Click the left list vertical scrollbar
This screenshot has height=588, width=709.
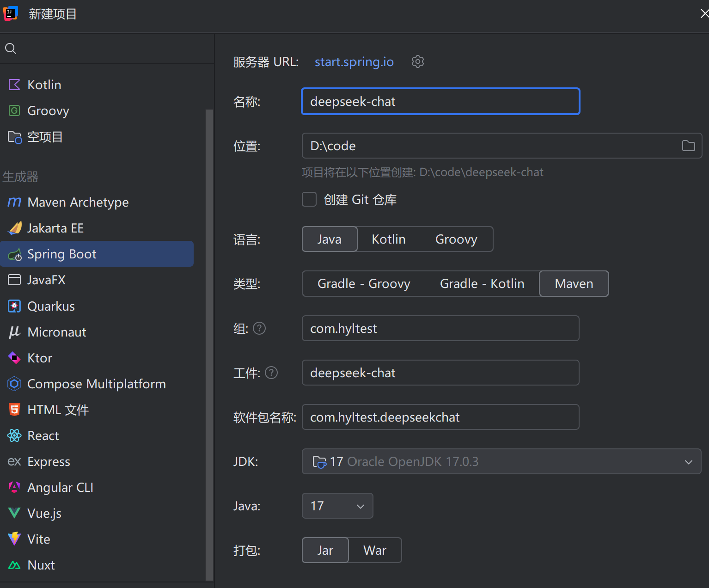(x=209, y=344)
